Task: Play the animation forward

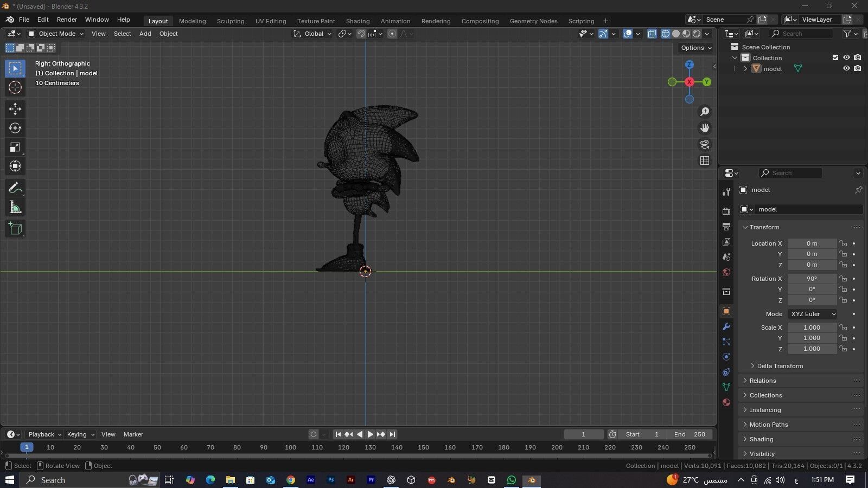Action: (x=370, y=434)
